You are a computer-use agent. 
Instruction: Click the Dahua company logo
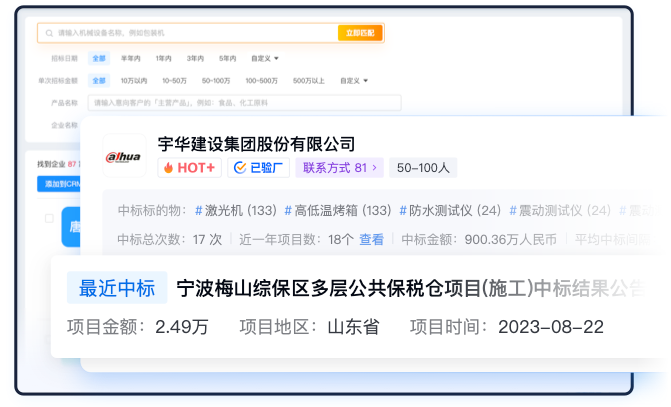tap(125, 156)
